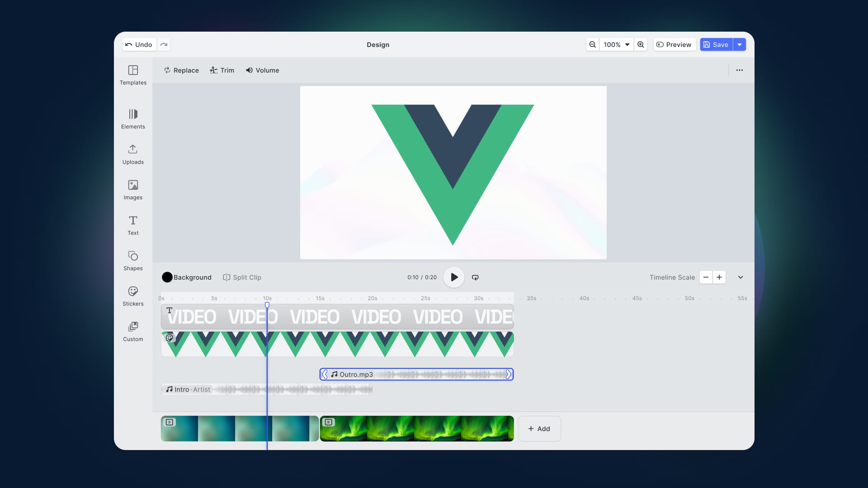Image resolution: width=868 pixels, height=488 pixels.
Task: Open the Images panel
Action: pyautogui.click(x=133, y=190)
